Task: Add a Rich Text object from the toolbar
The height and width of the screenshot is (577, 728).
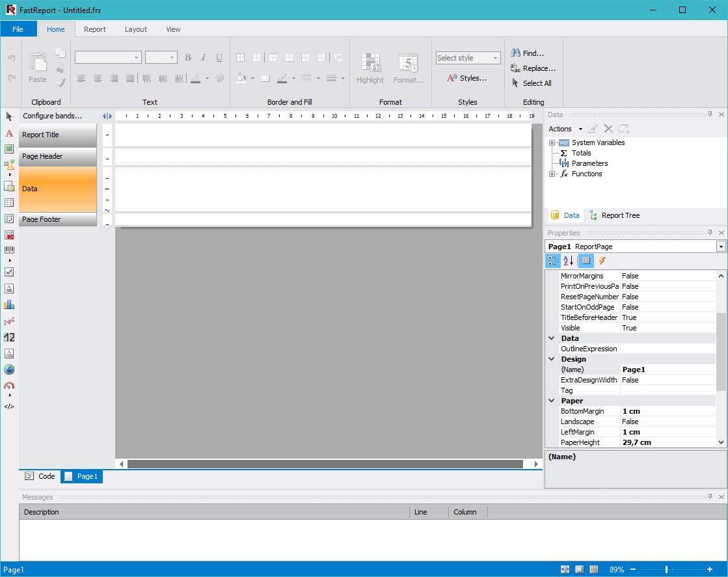Action: point(9,288)
